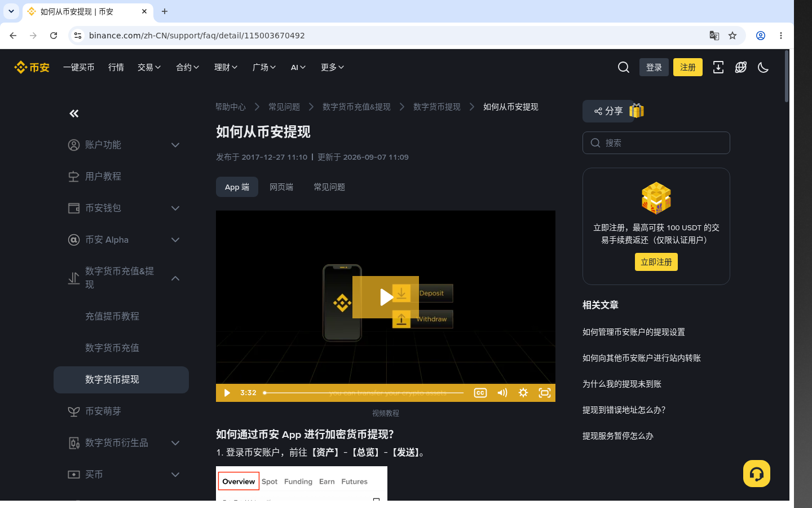This screenshot has height=508, width=812.
Task: Expand the 币安钱包 sidebar section chevron
Action: [175, 208]
